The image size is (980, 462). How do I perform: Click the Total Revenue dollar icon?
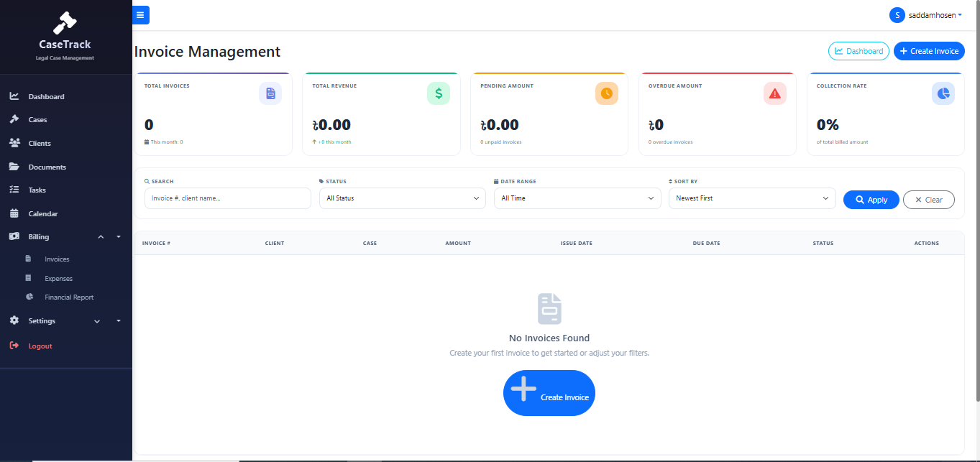[x=439, y=93]
